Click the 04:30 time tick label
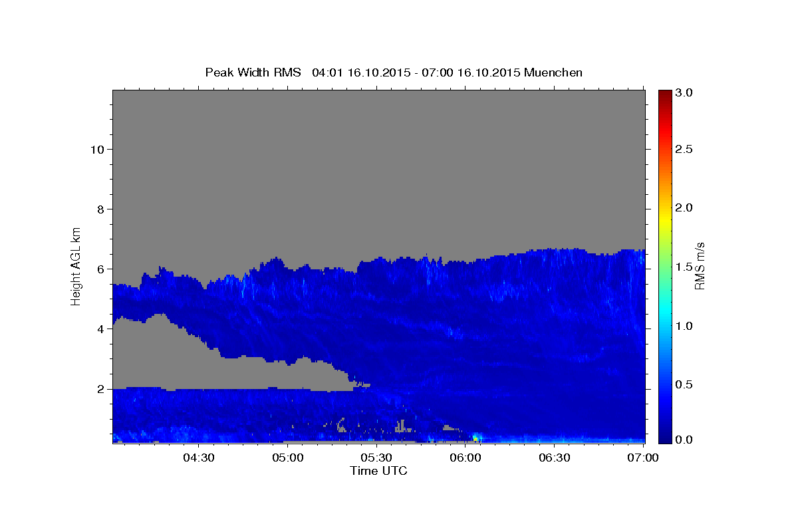The image size is (798, 532). (x=198, y=458)
